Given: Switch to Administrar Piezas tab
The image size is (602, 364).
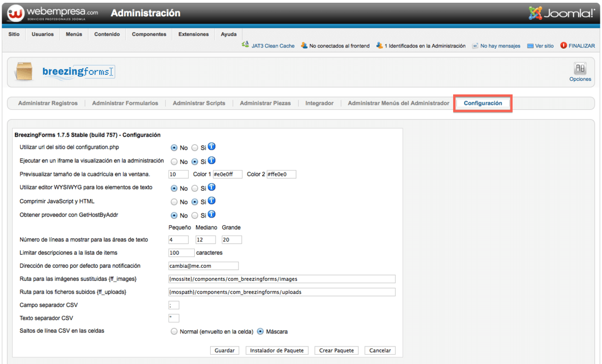Looking at the screenshot, I should (265, 103).
